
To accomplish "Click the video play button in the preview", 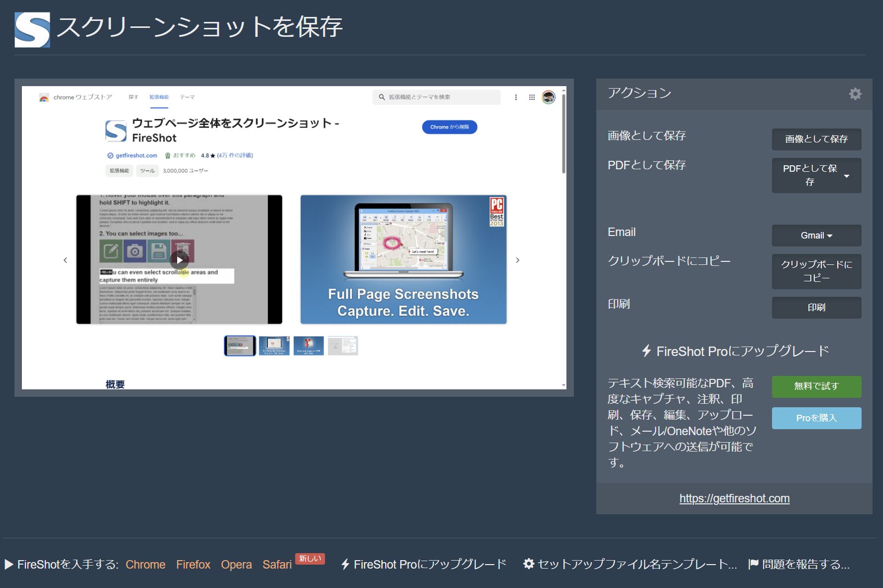I will pos(180,260).
